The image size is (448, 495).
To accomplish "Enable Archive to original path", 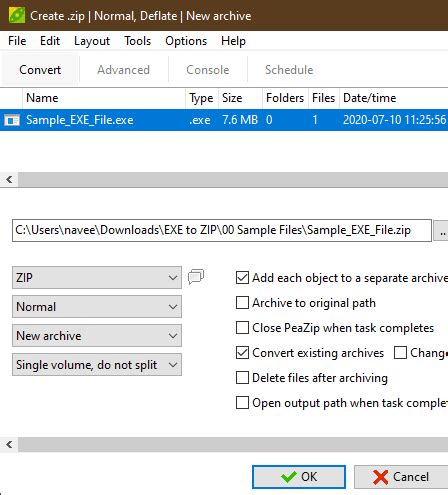I will click(x=242, y=303).
